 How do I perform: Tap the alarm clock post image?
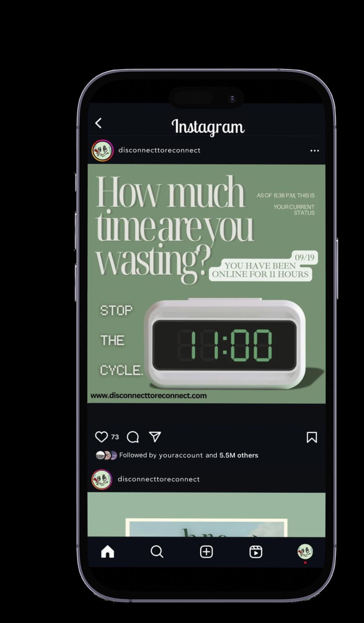point(206,284)
